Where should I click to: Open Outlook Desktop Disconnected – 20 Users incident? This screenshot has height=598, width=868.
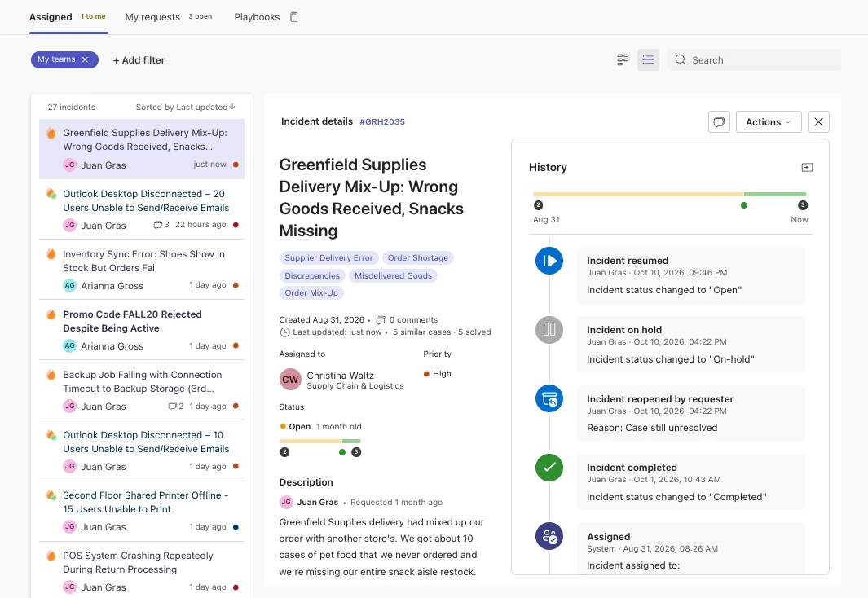click(x=142, y=209)
